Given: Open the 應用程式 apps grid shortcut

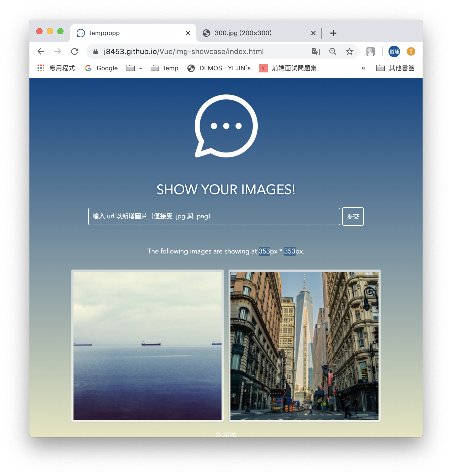Looking at the screenshot, I should pyautogui.click(x=56, y=68).
